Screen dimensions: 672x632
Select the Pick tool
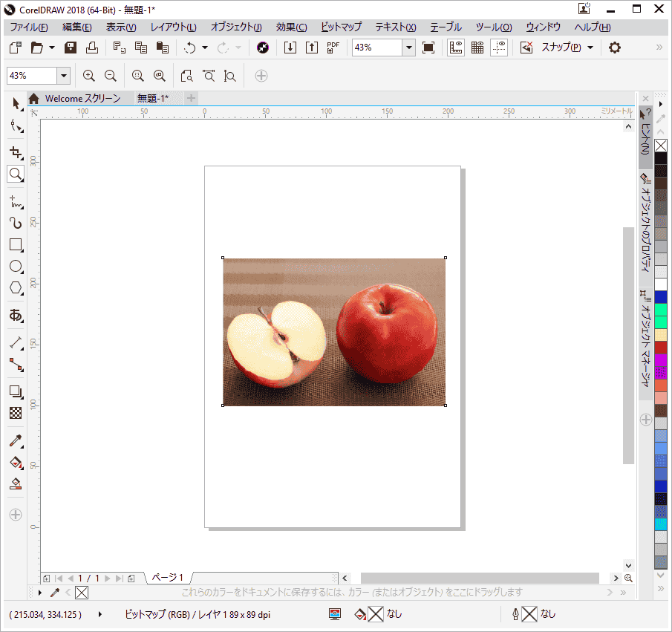[16, 103]
